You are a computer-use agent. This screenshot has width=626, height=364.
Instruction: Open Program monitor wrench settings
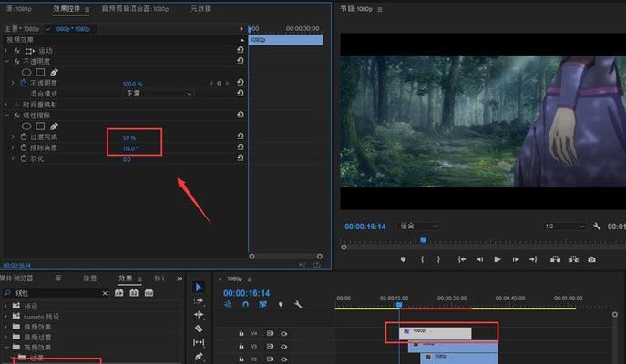[597, 227]
